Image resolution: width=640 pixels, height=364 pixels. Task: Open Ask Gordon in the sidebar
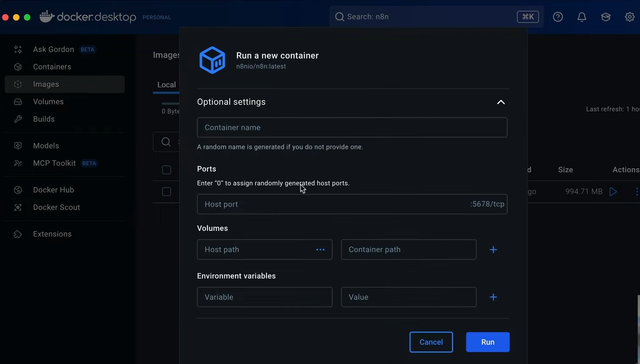pyautogui.click(x=64, y=49)
